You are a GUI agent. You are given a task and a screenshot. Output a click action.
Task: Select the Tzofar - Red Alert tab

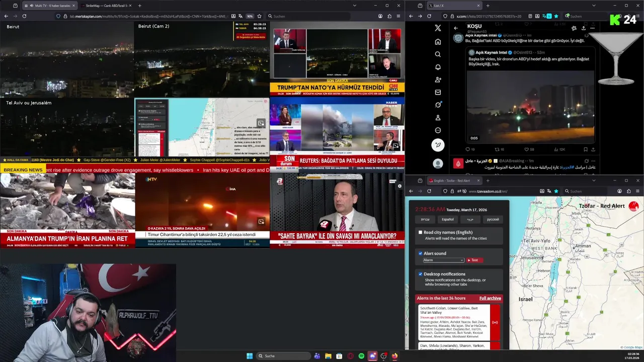coord(454,180)
